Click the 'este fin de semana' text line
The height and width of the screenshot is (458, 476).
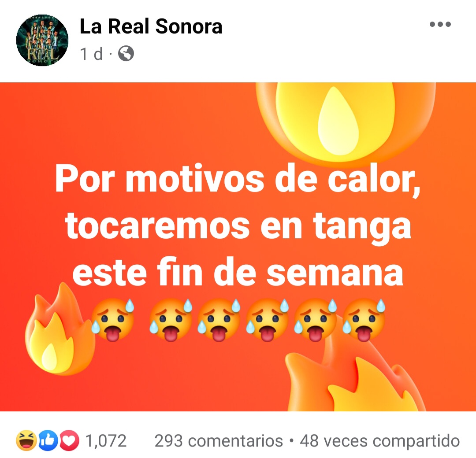(238, 272)
